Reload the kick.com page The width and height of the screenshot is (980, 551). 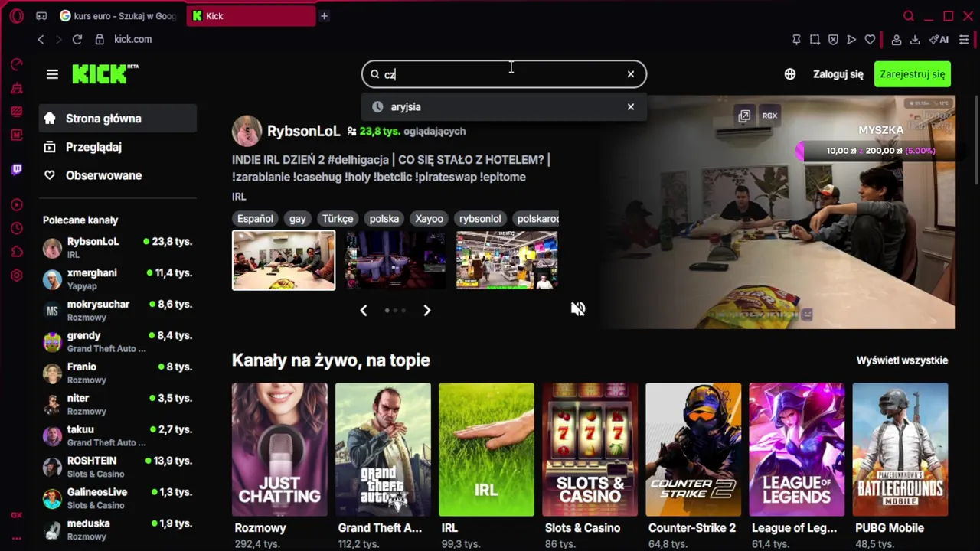77,39
